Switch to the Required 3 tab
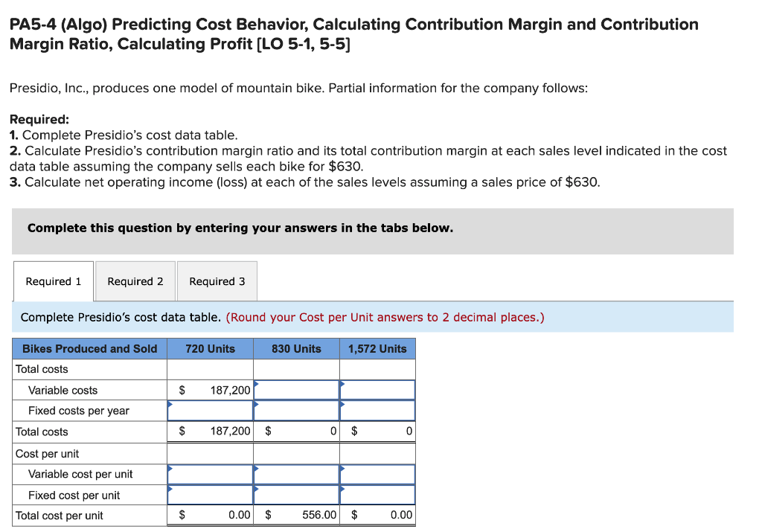Viewport: 762px width, 532px height. 217,281
